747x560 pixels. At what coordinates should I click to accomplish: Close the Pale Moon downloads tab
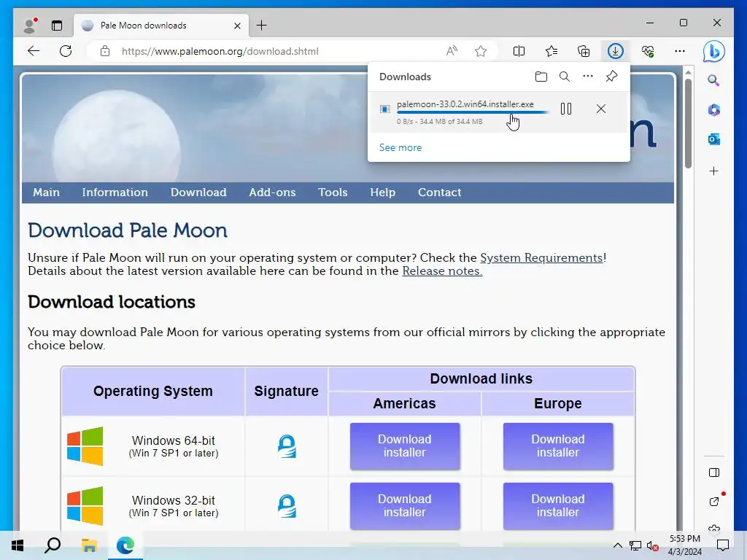coord(237,26)
